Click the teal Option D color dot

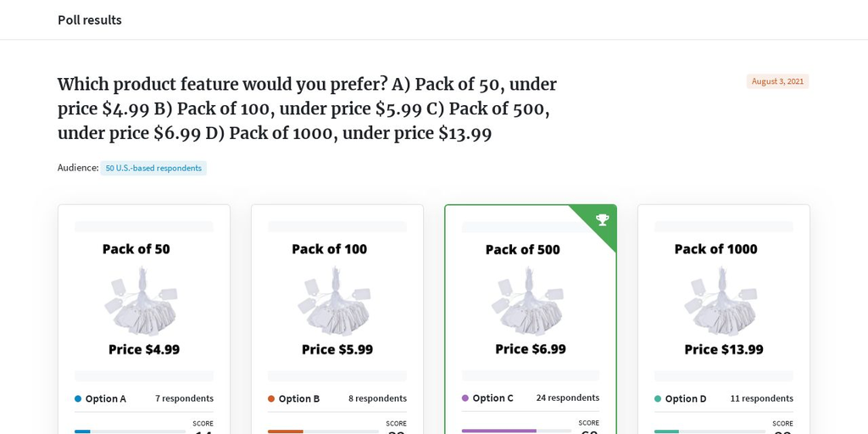click(x=658, y=398)
